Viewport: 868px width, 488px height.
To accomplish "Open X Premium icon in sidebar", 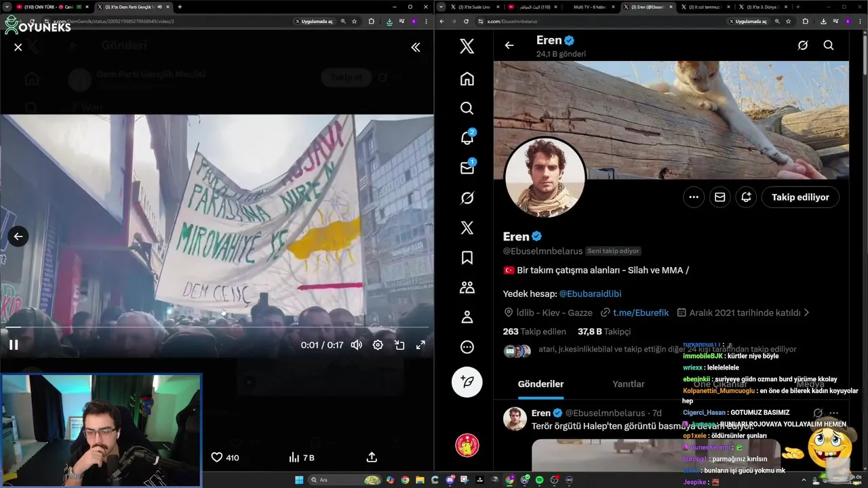I will pos(467,228).
